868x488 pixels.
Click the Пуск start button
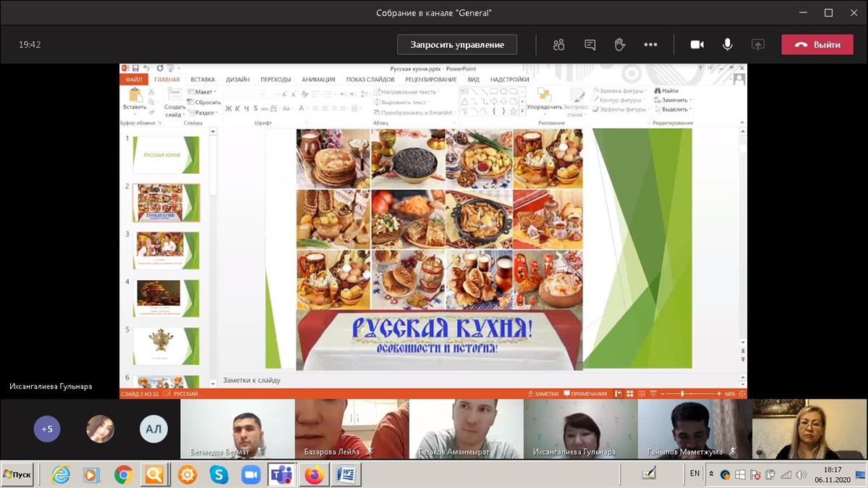click(17, 474)
